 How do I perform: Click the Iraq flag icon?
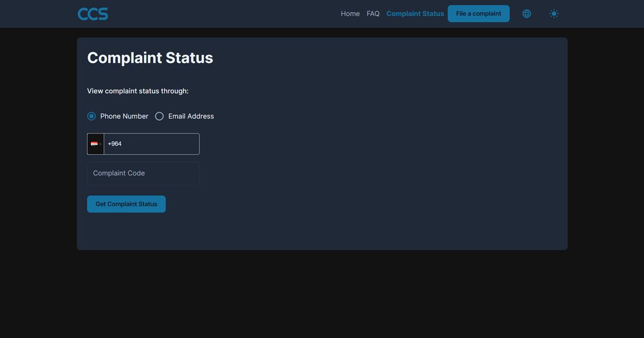click(94, 144)
